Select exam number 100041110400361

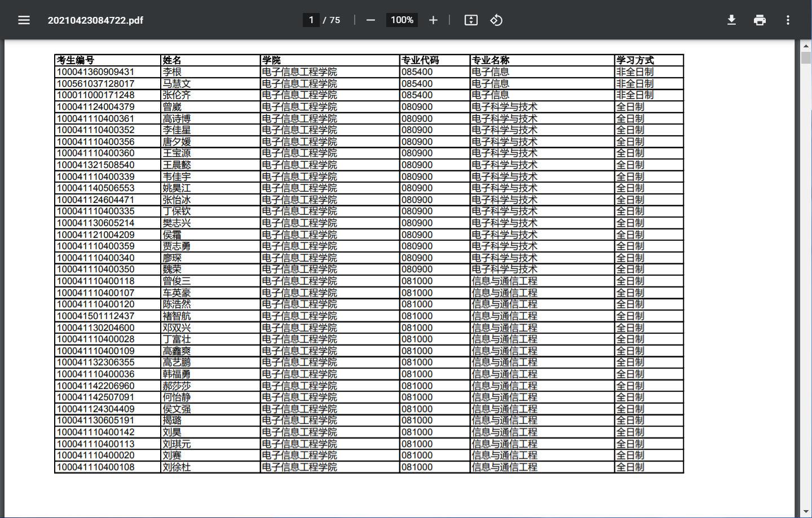[96, 118]
